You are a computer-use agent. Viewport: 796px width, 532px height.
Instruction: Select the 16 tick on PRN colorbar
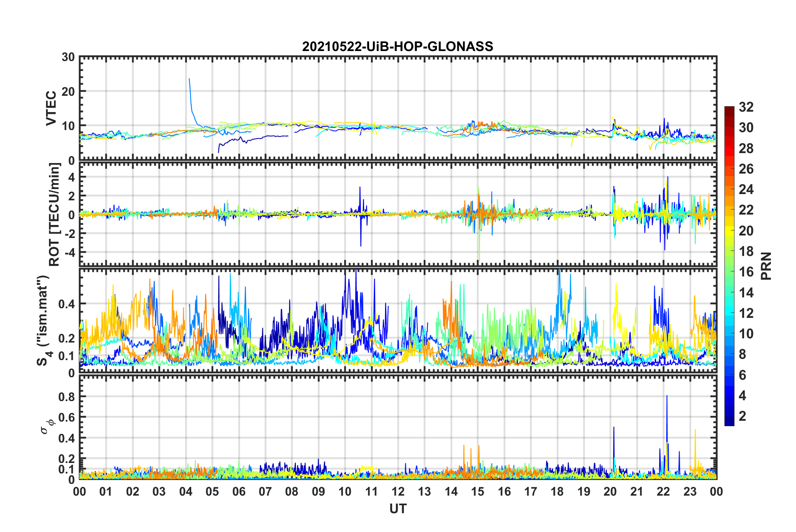[x=746, y=272]
